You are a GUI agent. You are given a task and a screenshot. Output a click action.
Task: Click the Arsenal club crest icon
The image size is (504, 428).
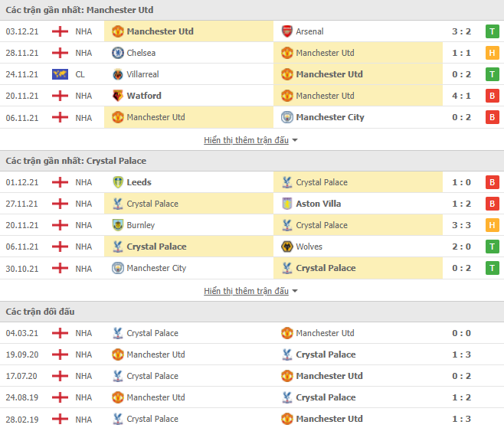(x=286, y=31)
